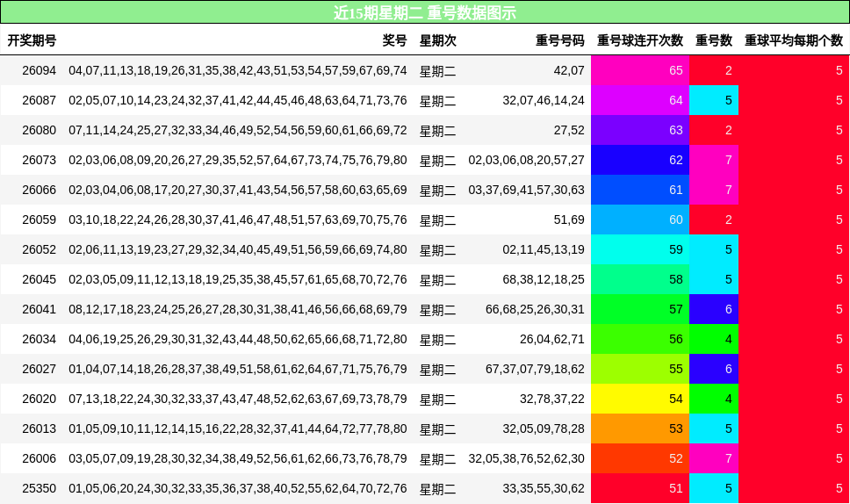The width and height of the screenshot is (850, 504).
Task: Click the winning numbers of period 26073
Action: (237, 160)
